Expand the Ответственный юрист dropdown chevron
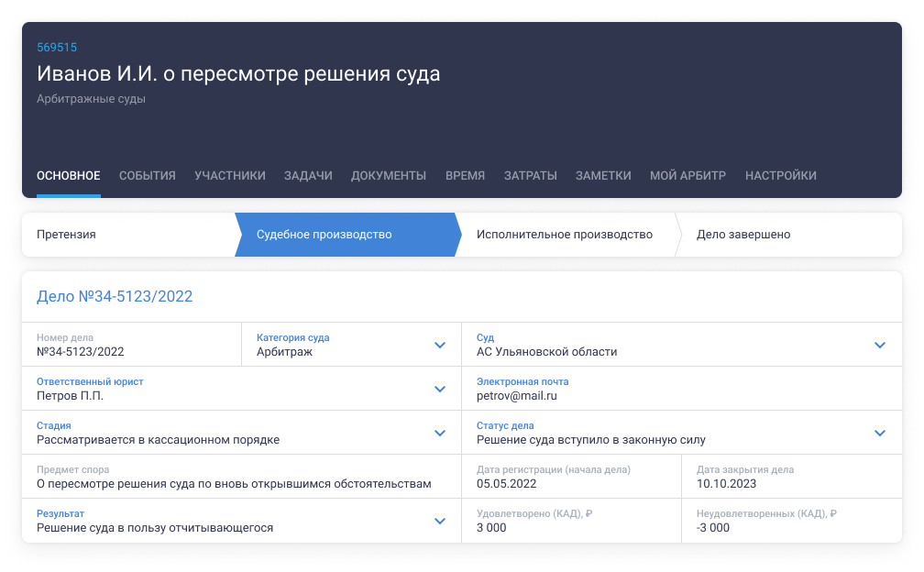This screenshot has height=572, width=924. click(440, 390)
